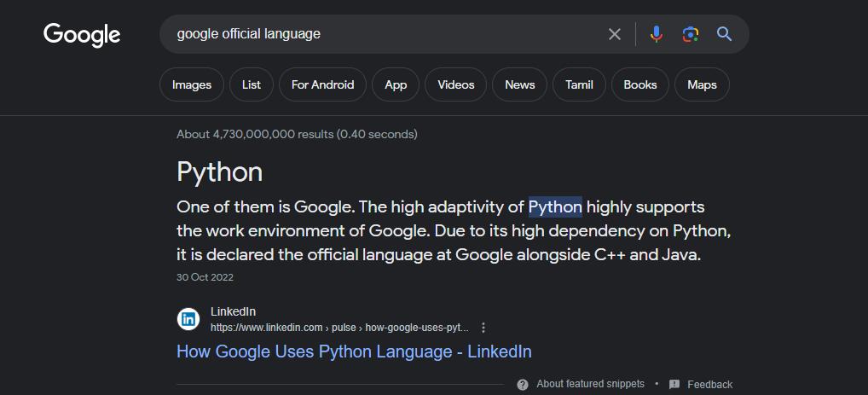The height and width of the screenshot is (395, 868).
Task: Submit search using magnifying glass icon
Action: tap(724, 34)
